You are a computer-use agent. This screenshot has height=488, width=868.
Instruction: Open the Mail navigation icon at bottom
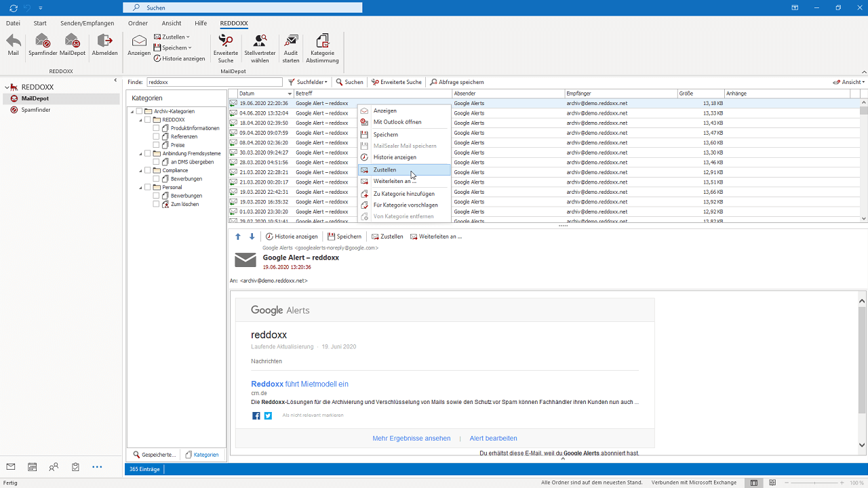click(11, 467)
